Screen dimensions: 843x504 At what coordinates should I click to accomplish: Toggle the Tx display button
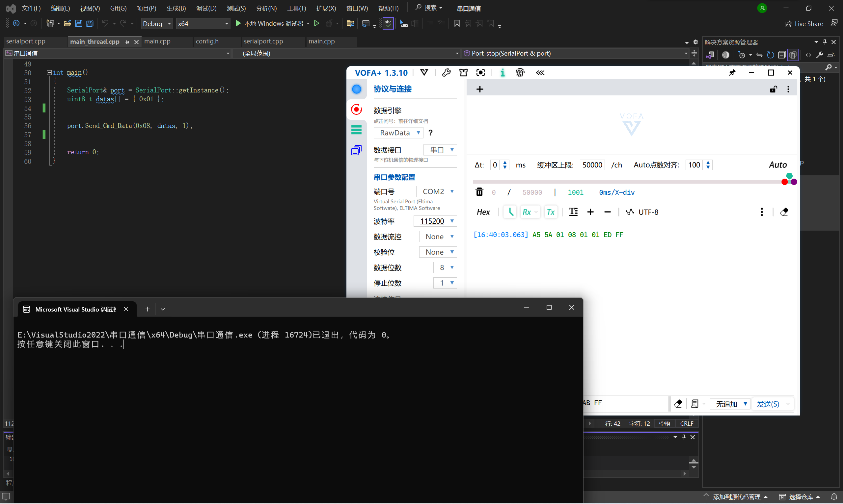click(x=551, y=212)
